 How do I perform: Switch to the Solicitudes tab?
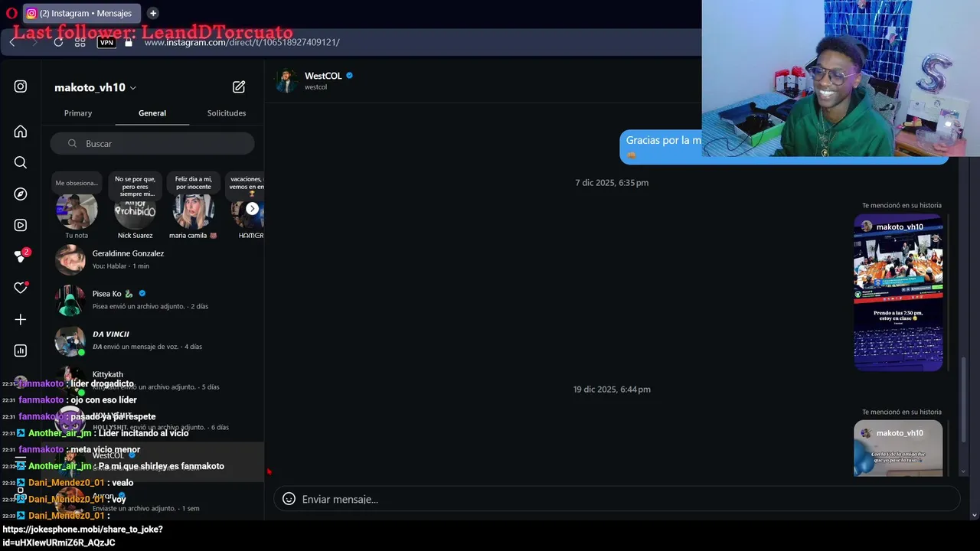(227, 113)
